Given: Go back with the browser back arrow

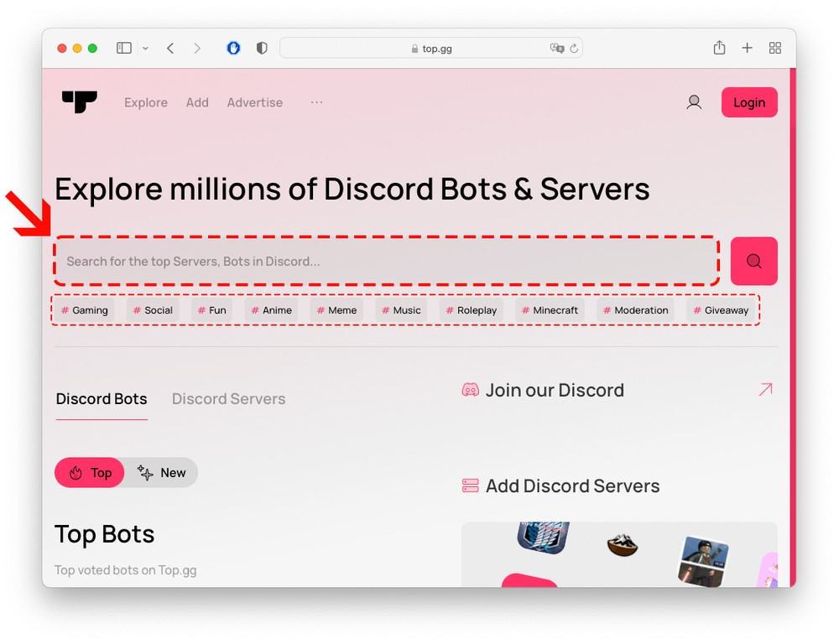Looking at the screenshot, I should point(170,48).
